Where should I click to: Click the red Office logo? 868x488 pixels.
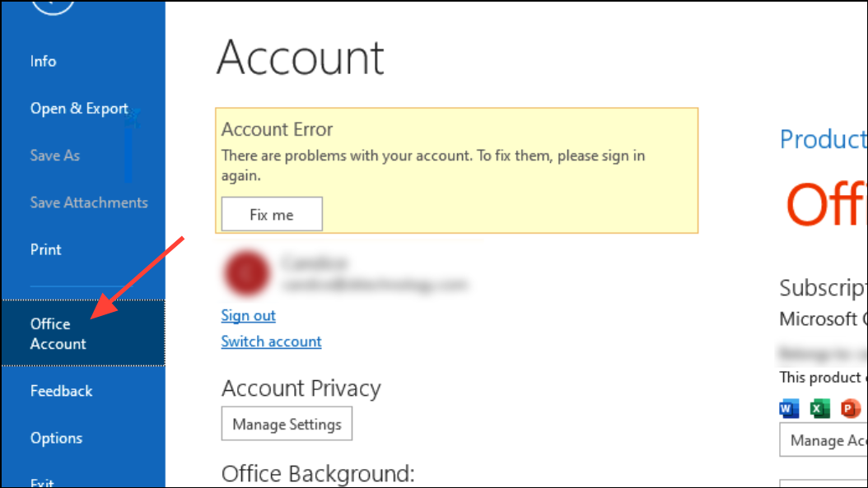827,204
